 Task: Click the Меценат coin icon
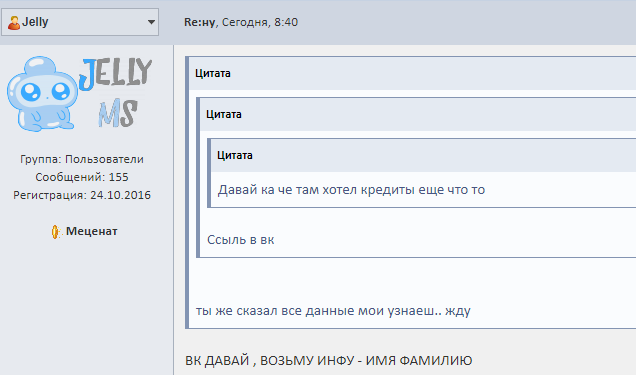tap(56, 231)
